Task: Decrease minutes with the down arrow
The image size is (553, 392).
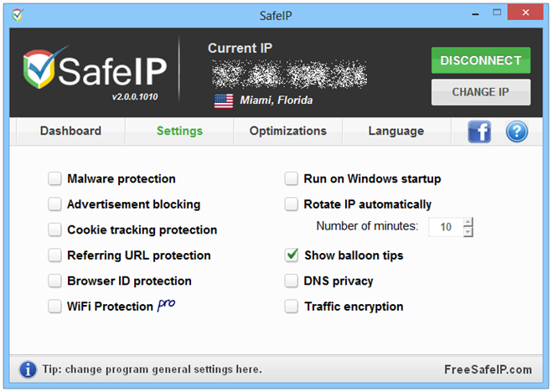Action: [468, 232]
